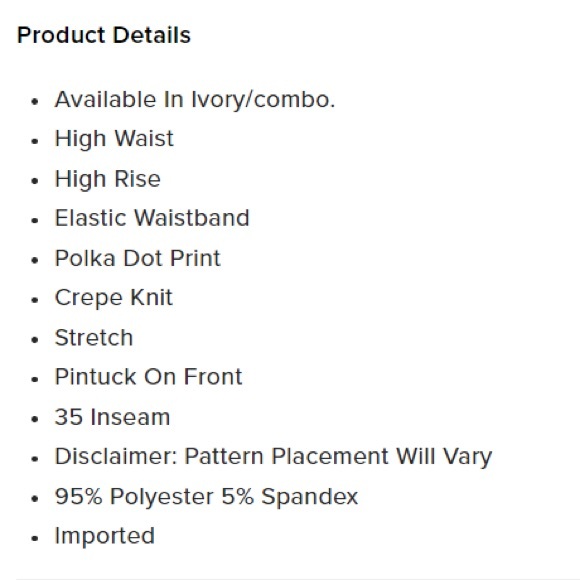
Task: Click the Crepe Knit text
Action: (114, 298)
